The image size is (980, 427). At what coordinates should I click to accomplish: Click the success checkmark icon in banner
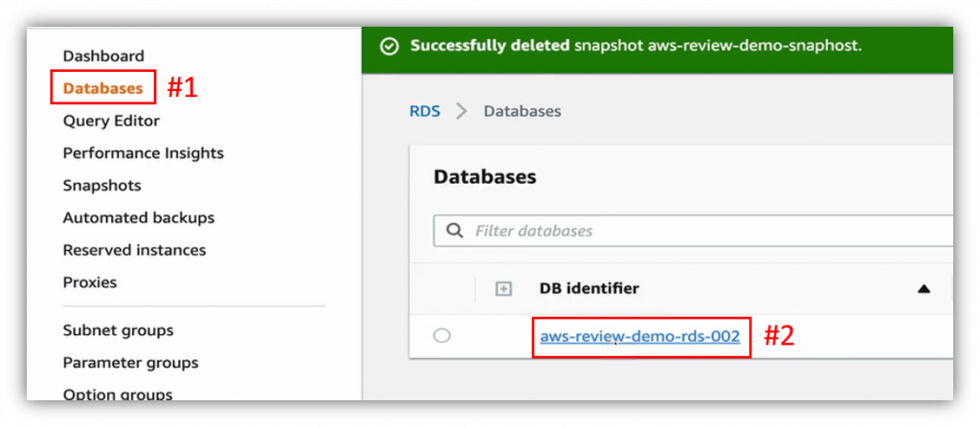[x=390, y=47]
